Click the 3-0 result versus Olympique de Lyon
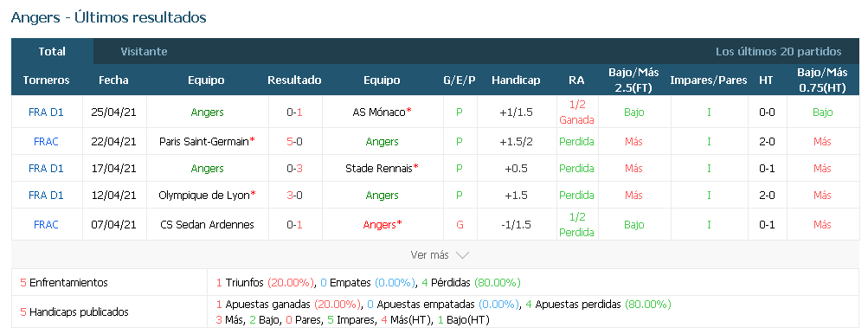This screenshot has height=334, width=868. (x=294, y=195)
